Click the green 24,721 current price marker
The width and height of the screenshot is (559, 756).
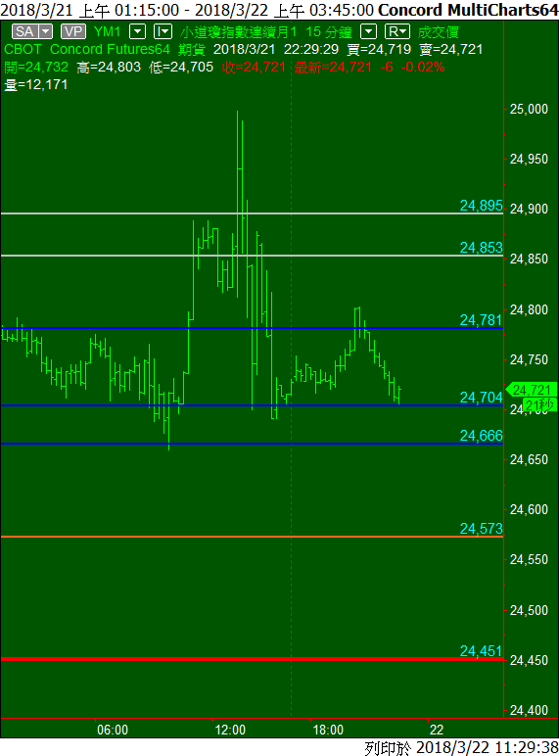532,390
